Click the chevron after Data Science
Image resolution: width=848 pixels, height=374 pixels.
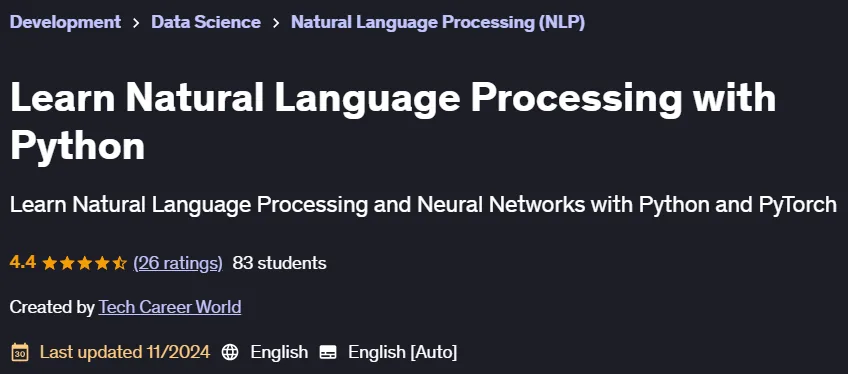[276, 23]
